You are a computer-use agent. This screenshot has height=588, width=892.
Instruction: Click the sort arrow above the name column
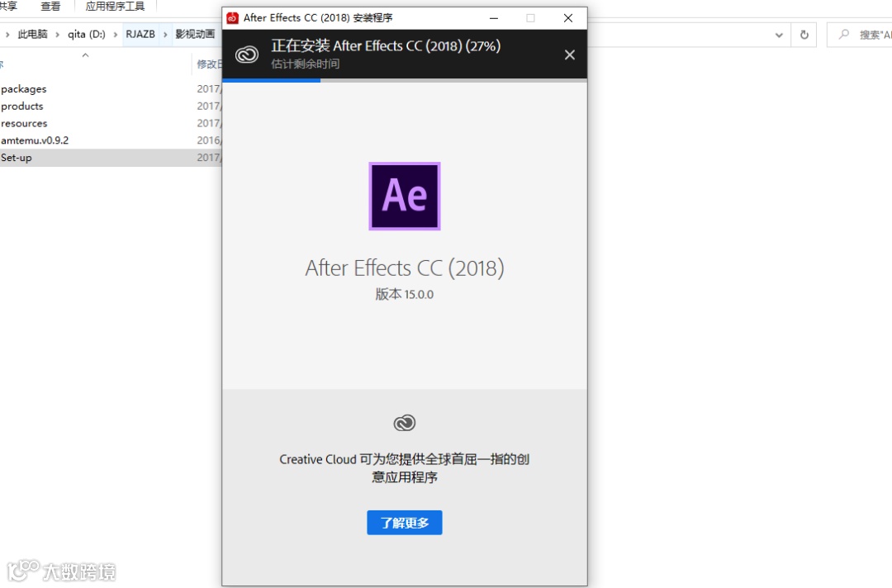click(x=85, y=55)
